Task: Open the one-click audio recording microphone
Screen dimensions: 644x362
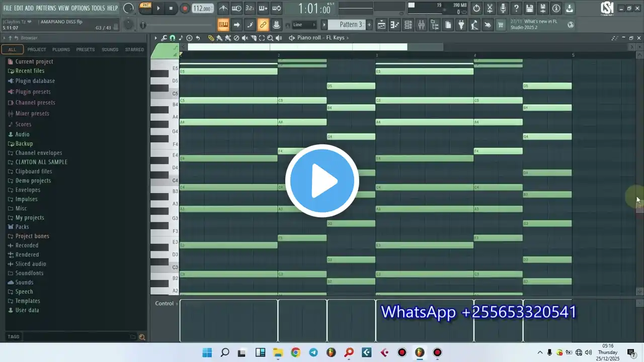Action: [x=503, y=8]
